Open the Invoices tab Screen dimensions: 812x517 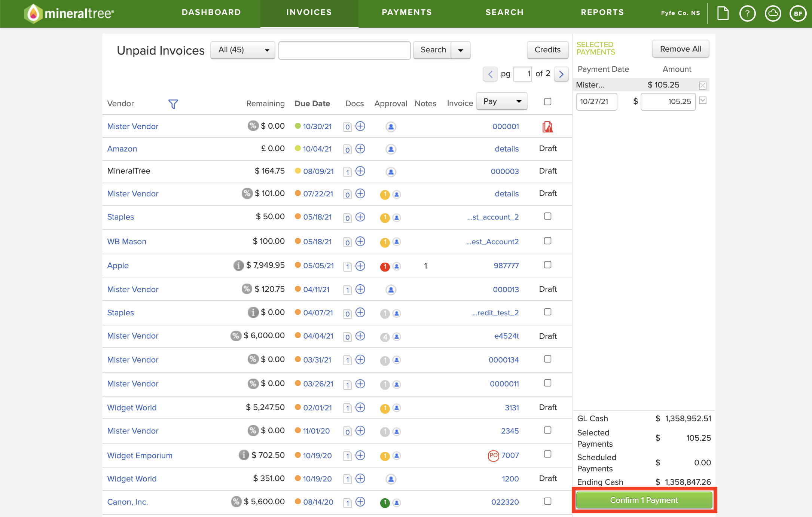tap(309, 13)
